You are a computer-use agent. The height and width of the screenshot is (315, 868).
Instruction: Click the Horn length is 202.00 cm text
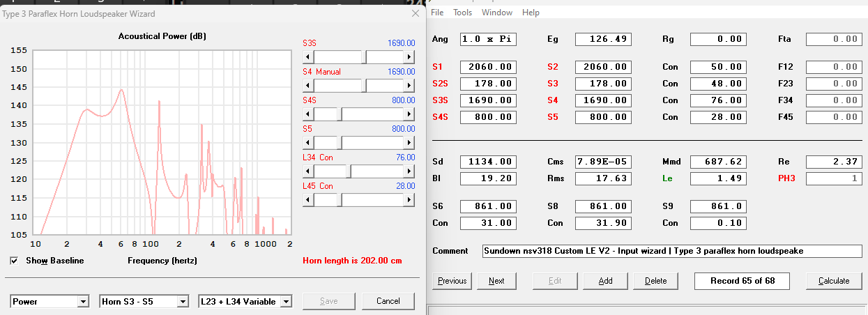(353, 261)
